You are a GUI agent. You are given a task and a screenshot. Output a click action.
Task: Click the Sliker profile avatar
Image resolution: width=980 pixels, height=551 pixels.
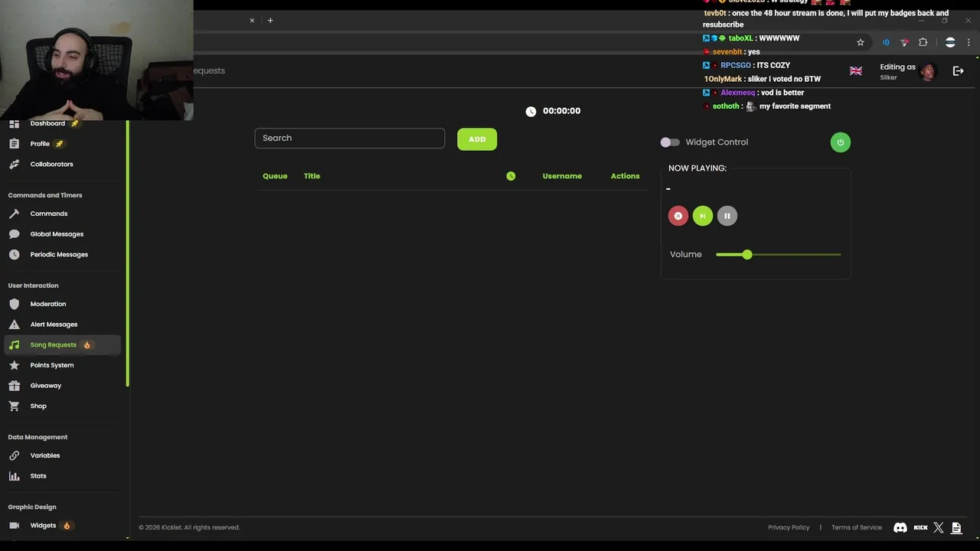coord(928,71)
